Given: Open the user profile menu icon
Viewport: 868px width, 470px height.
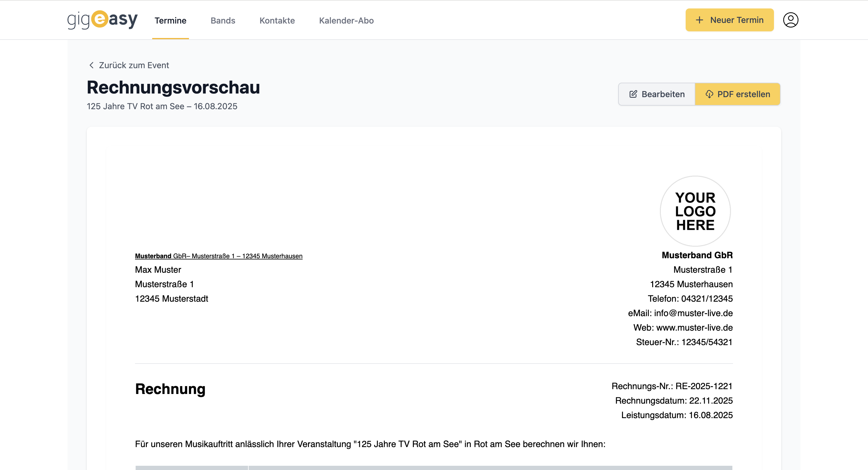Looking at the screenshot, I should coord(791,20).
